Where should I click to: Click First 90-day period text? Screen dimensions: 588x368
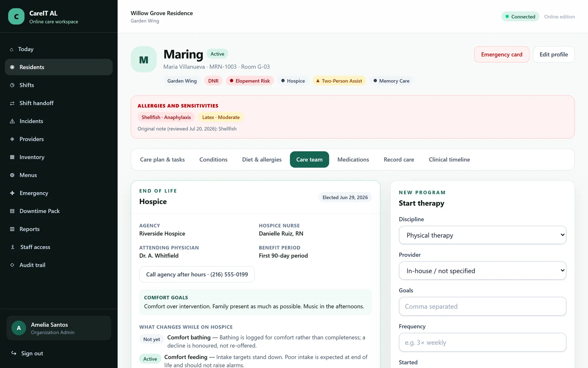click(283, 256)
